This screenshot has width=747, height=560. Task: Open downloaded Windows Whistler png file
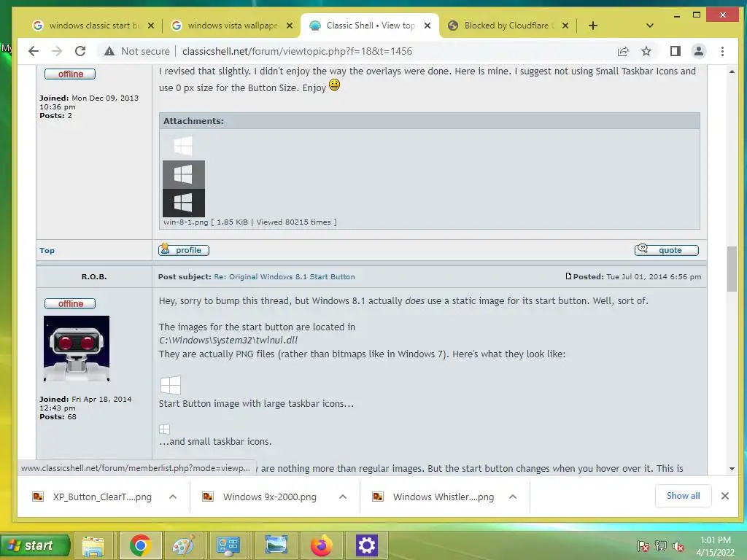pos(433,497)
